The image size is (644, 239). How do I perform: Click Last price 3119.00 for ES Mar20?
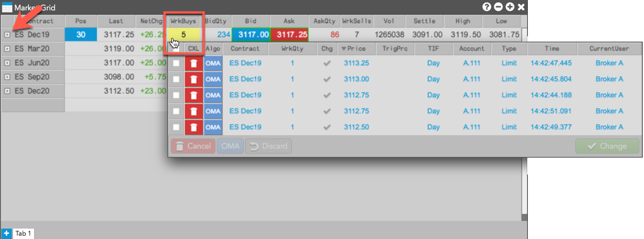tap(120, 49)
